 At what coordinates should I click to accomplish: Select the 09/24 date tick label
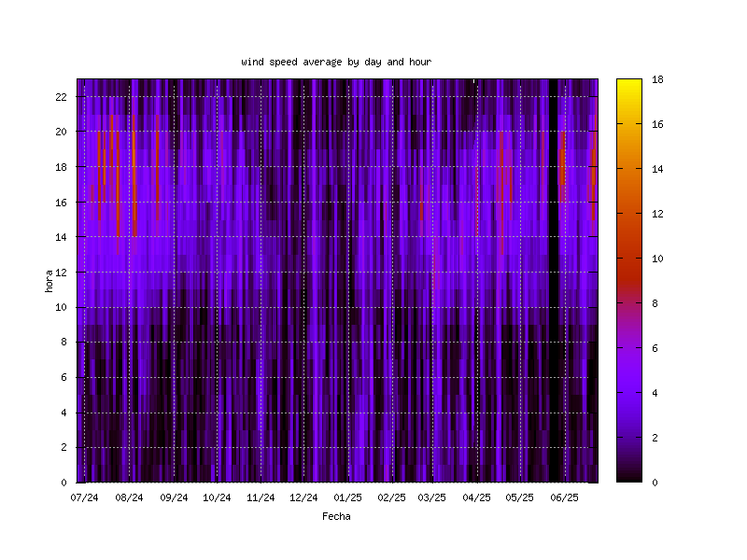click(x=174, y=497)
